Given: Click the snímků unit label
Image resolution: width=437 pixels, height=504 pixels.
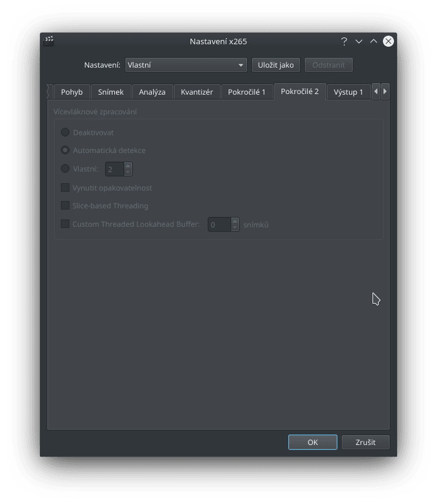Looking at the screenshot, I should click(x=256, y=225).
